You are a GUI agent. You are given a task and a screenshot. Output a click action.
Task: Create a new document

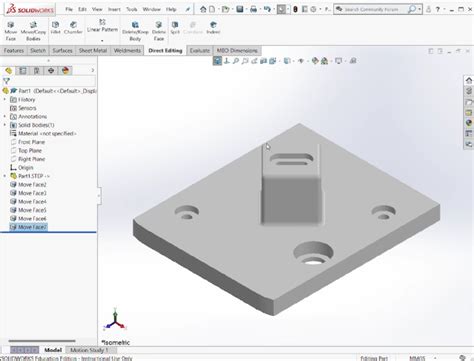(x=212, y=9)
